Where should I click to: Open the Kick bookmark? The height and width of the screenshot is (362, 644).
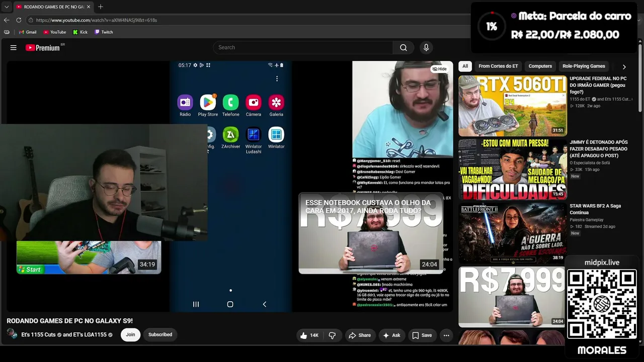click(80, 32)
